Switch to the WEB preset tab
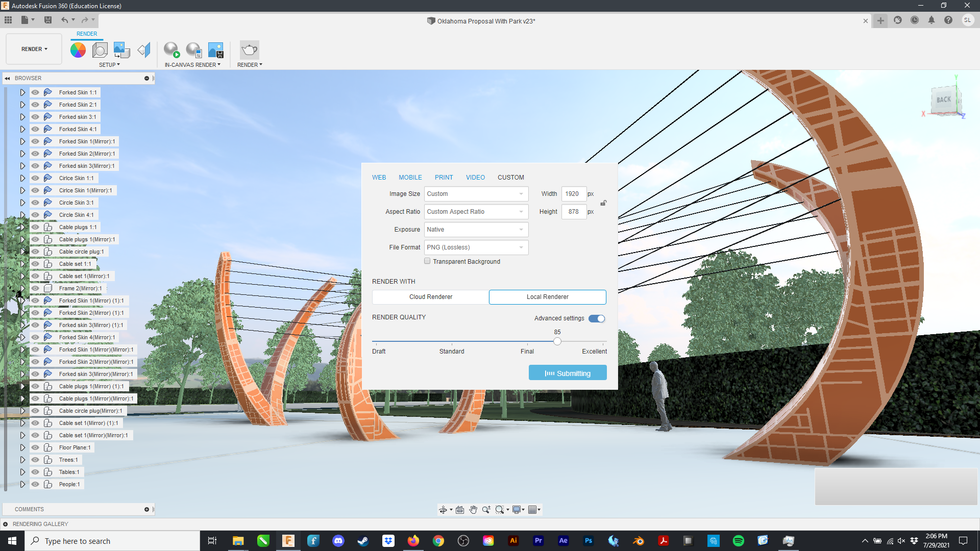Viewport: 980px width, 551px height. pos(379,178)
